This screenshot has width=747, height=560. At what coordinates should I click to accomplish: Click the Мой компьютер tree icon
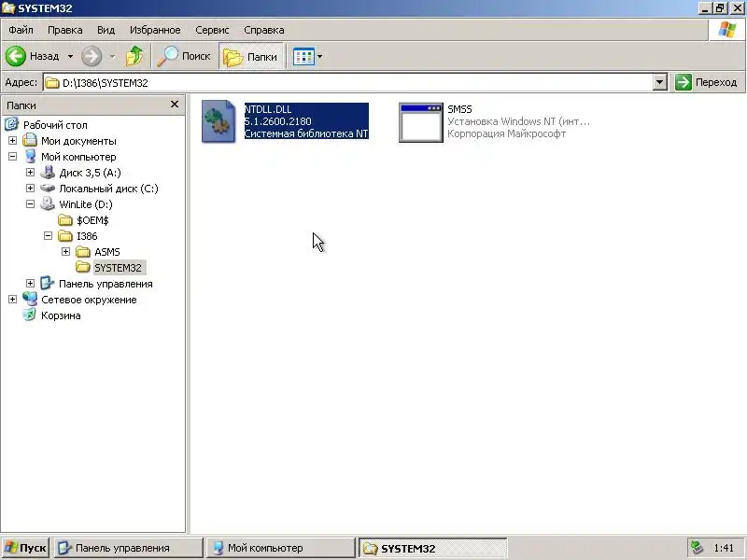(30, 156)
